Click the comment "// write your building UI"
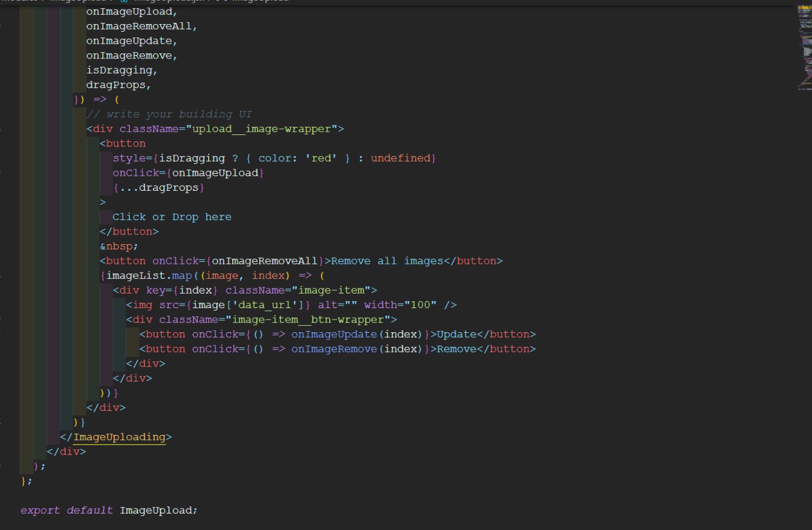Viewport: 812px width, 530px height. point(169,114)
